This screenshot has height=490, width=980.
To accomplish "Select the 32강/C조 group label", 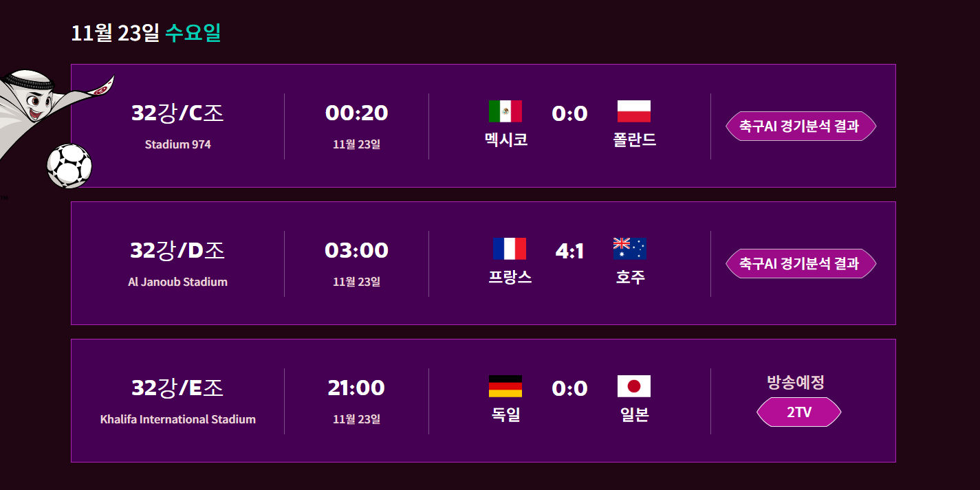I will tap(177, 113).
